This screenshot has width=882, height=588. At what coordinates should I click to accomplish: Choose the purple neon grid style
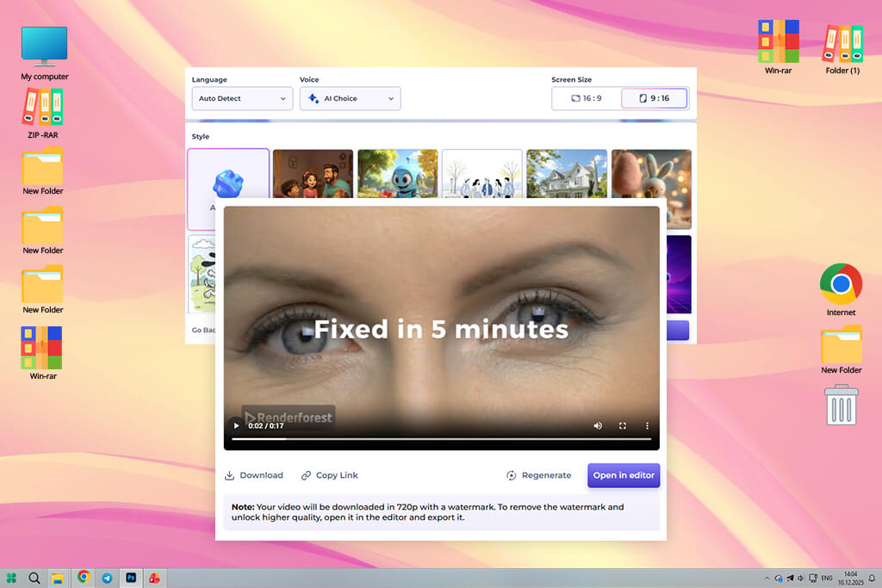coord(679,275)
